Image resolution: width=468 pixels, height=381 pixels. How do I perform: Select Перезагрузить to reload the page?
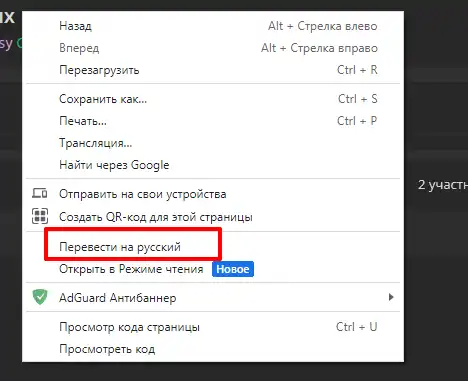tap(213, 70)
